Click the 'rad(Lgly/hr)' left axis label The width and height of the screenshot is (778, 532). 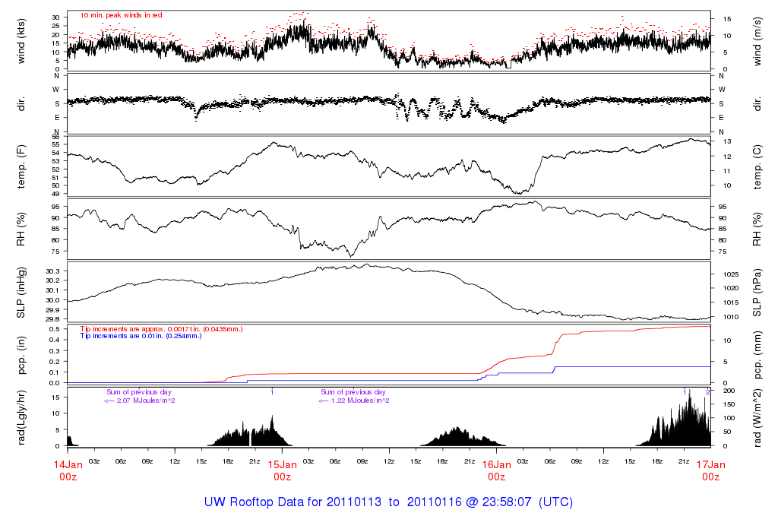21,417
